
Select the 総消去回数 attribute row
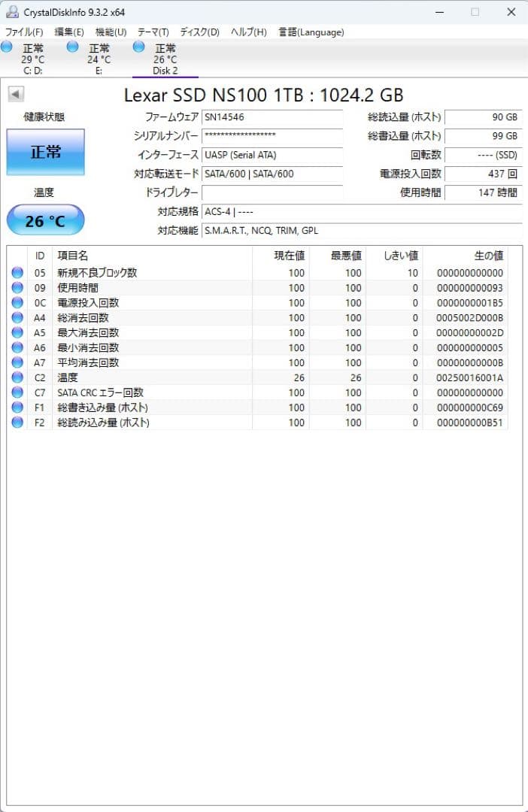[257, 317]
